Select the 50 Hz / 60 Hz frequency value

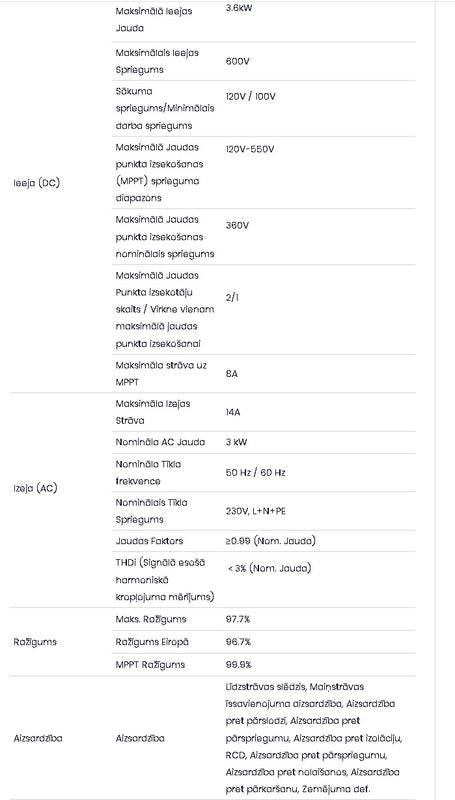click(x=256, y=472)
